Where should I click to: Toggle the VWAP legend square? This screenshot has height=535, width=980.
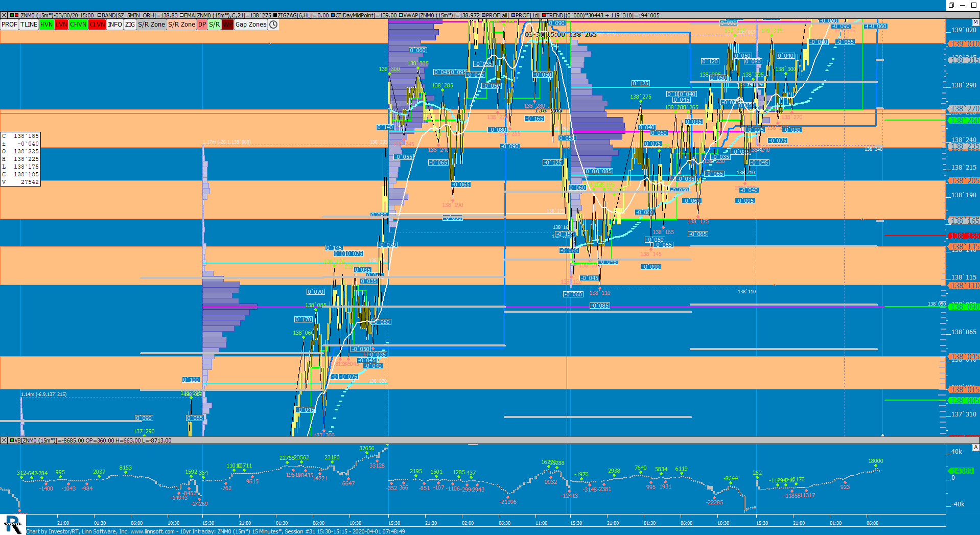pyautogui.click(x=401, y=15)
